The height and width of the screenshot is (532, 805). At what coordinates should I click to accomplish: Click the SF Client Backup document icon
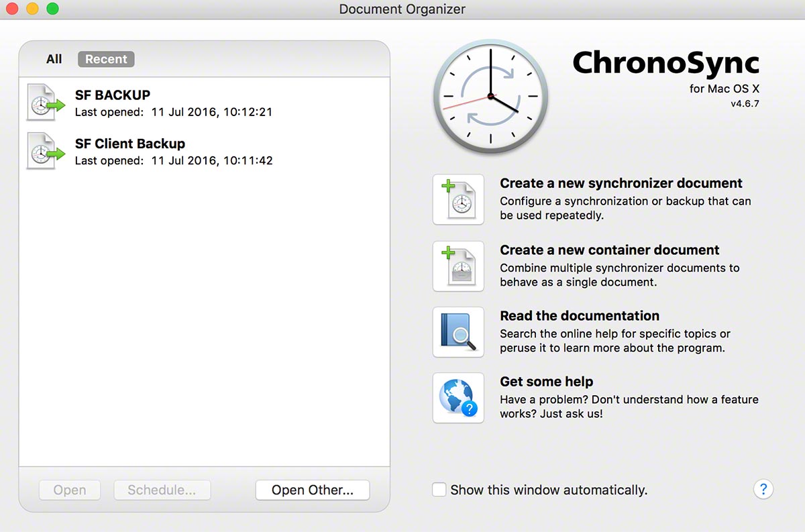click(46, 151)
